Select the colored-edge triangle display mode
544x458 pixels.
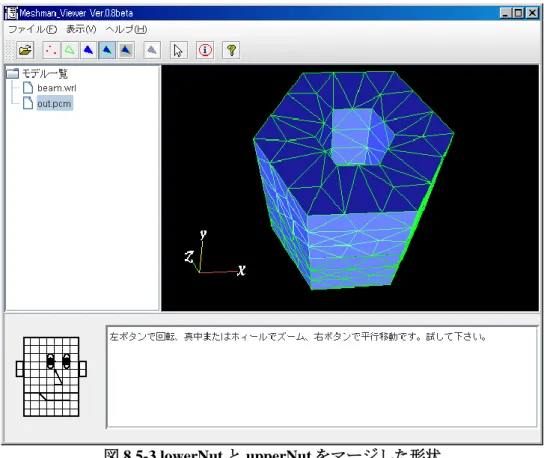[126, 50]
